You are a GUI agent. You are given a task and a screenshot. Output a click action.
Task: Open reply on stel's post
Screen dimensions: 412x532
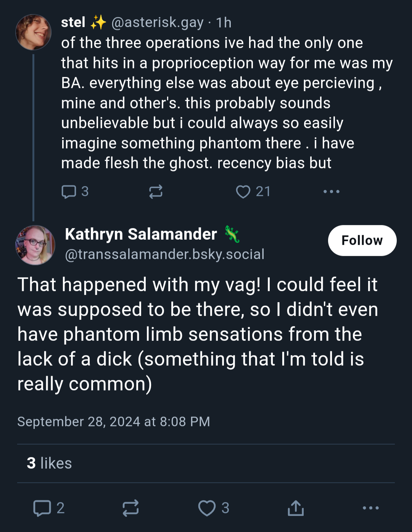point(75,192)
